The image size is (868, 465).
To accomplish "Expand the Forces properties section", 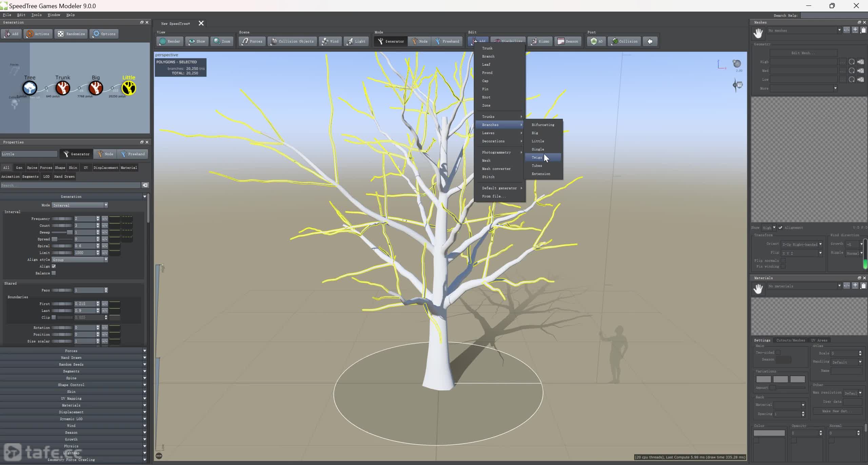I will (74, 351).
